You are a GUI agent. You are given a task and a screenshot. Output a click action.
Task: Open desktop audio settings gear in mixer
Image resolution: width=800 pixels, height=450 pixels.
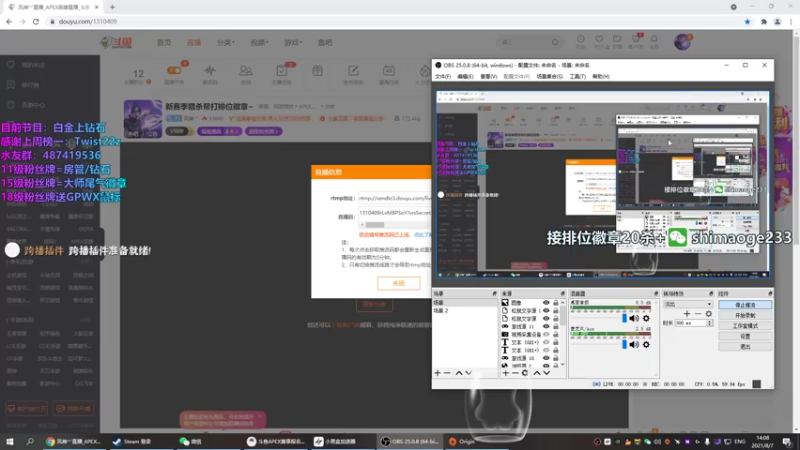(646, 318)
